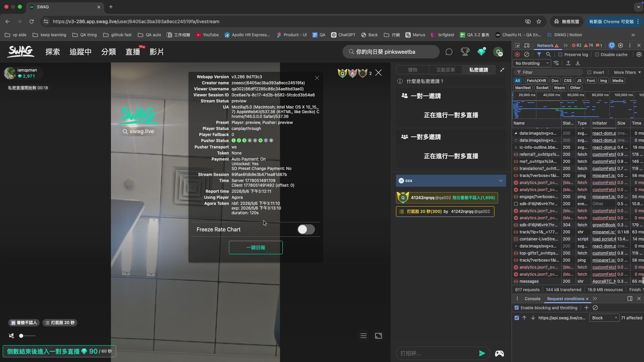Toggle the Freeze Rate Chart switch
The height and width of the screenshot is (362, 644).
point(306,229)
